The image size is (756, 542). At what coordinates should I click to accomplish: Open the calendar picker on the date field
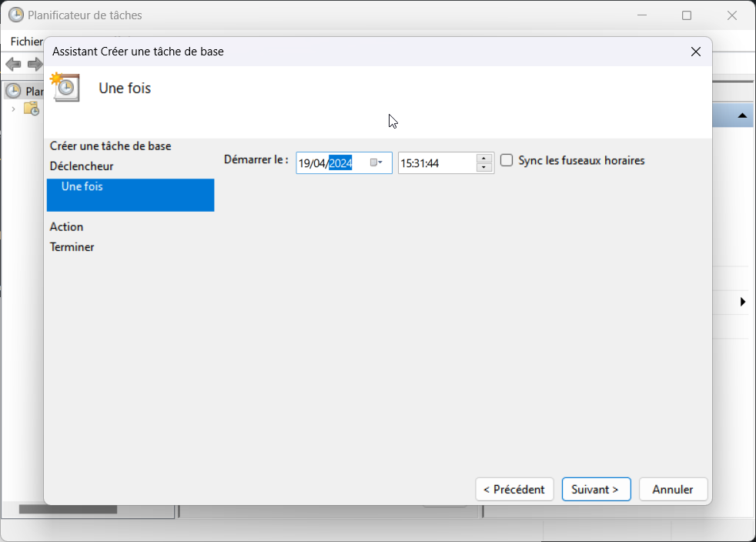(376, 162)
